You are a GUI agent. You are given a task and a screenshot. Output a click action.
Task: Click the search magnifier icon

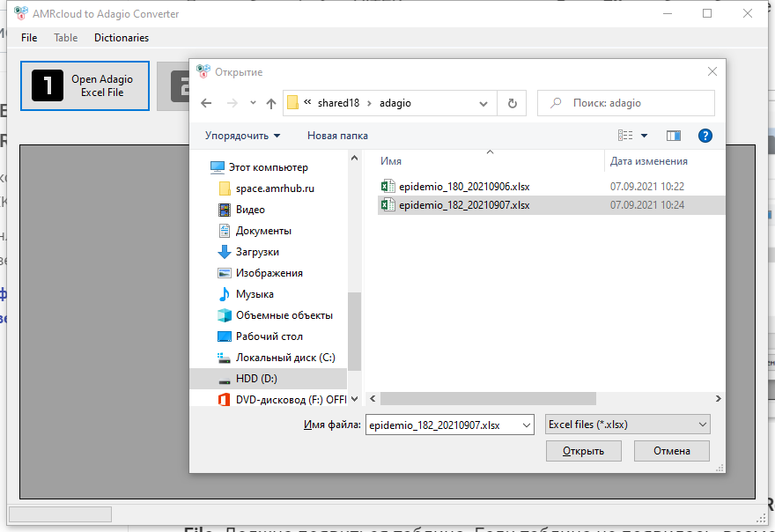click(556, 103)
